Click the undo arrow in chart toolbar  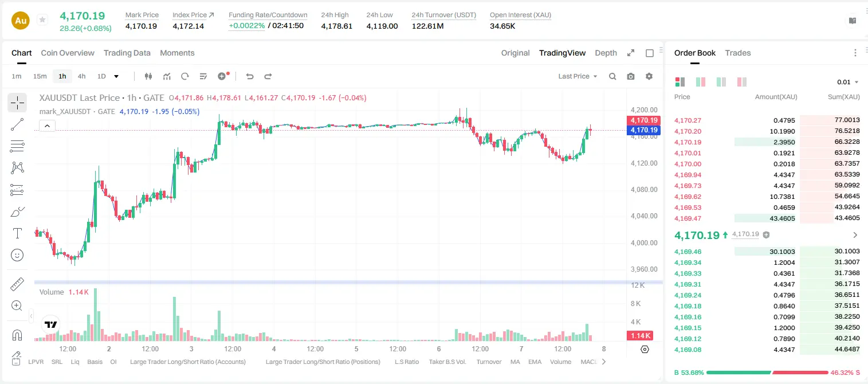coord(250,76)
